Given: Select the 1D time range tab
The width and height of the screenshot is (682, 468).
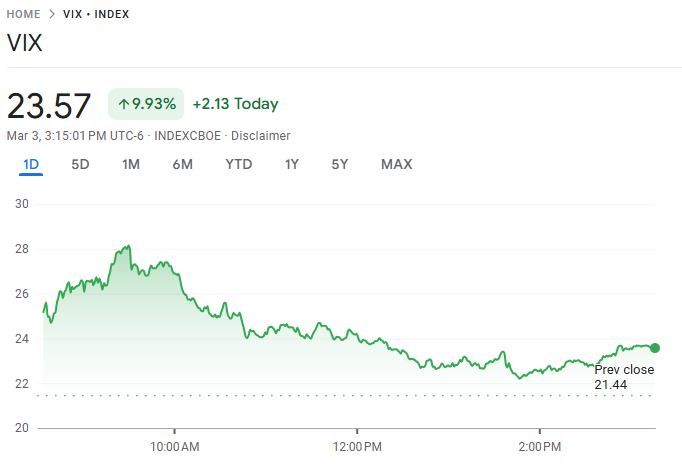Looking at the screenshot, I should click(30, 164).
